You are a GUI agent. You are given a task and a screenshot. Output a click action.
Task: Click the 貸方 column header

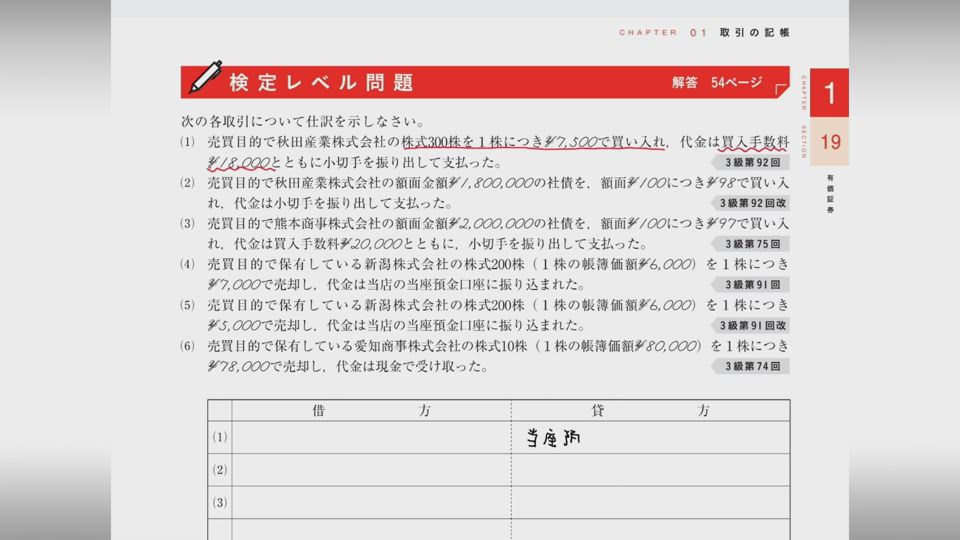[650, 411]
